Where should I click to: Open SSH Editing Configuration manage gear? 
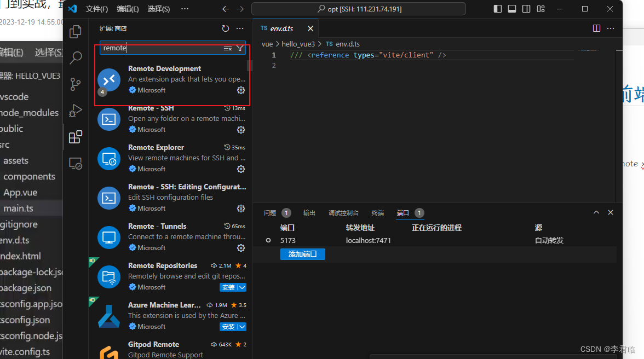[x=241, y=209]
